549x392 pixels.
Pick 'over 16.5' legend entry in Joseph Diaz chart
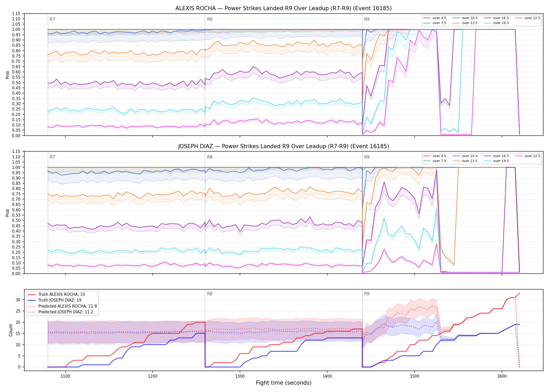click(x=496, y=156)
